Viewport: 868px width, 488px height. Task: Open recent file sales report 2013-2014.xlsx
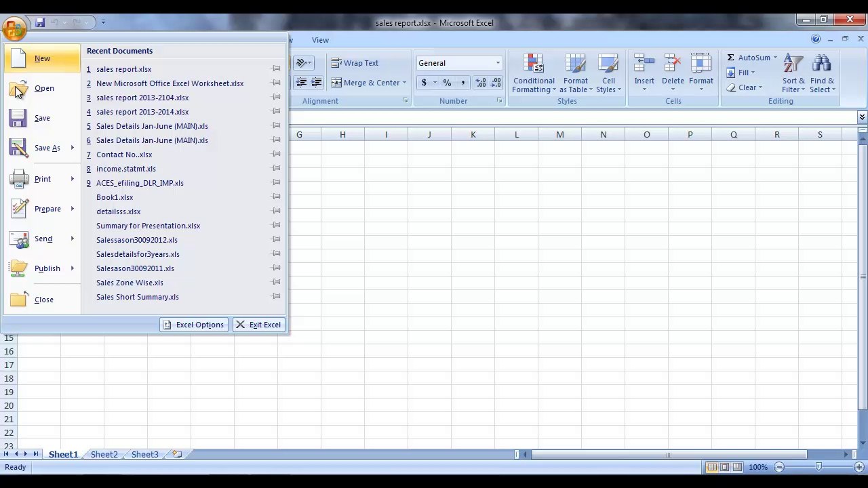pyautogui.click(x=142, y=112)
